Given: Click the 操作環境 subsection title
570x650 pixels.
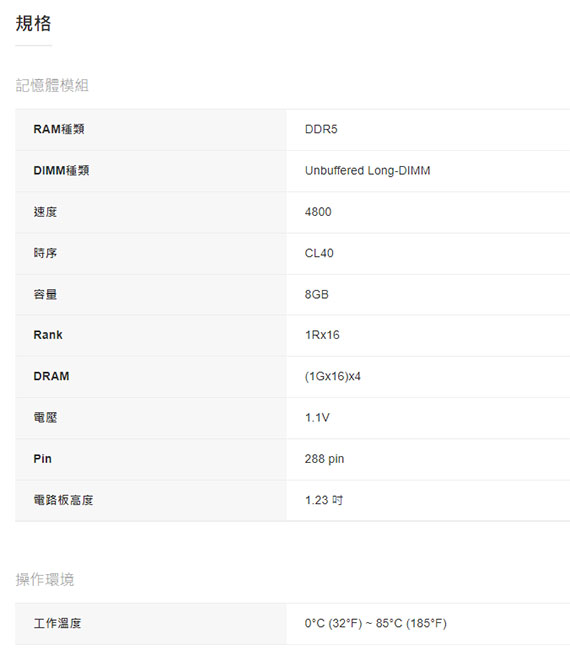Looking at the screenshot, I should (45, 579).
